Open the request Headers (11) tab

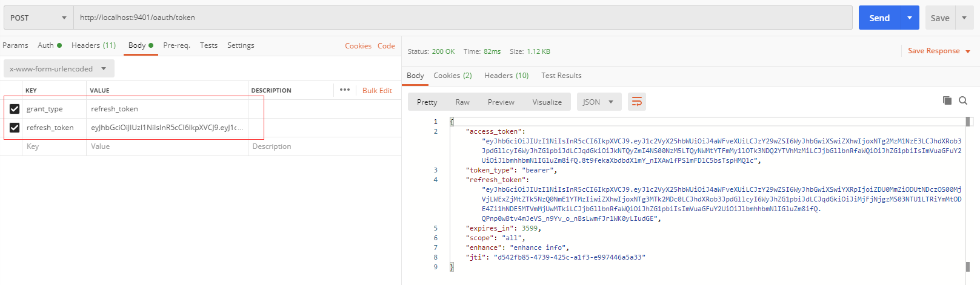[93, 45]
